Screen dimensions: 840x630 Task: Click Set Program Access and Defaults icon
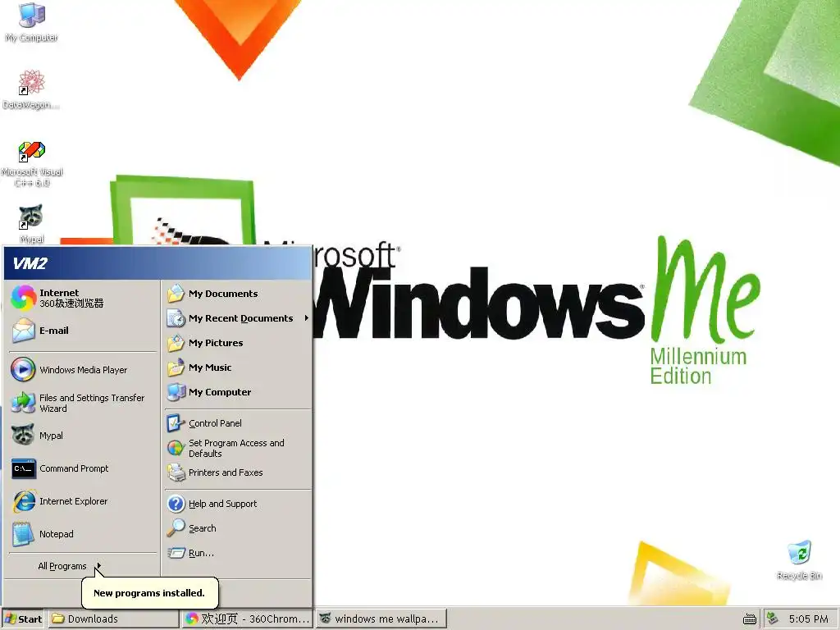point(176,448)
